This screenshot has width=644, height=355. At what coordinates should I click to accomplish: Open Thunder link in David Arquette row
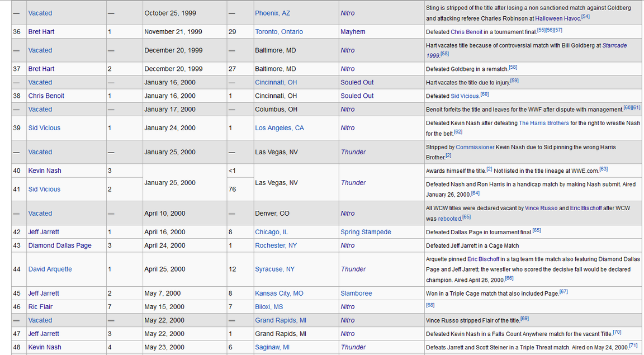(353, 269)
